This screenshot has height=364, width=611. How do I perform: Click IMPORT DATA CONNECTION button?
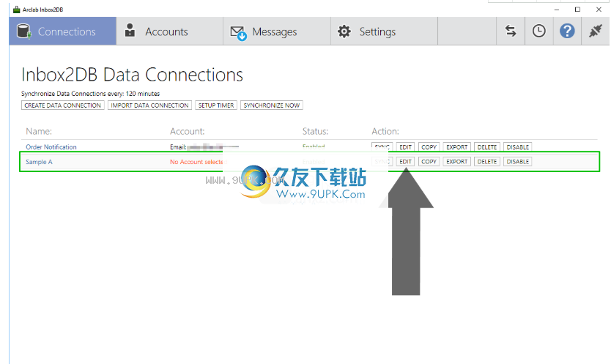[x=149, y=105]
